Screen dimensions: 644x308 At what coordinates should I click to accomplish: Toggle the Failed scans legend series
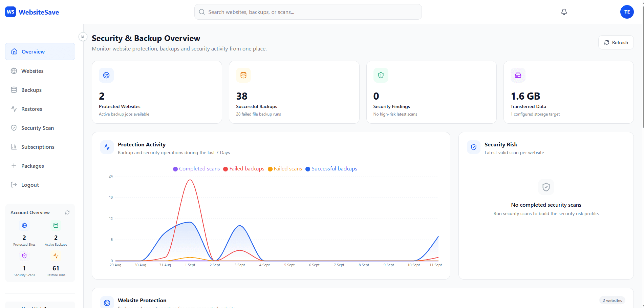285,169
